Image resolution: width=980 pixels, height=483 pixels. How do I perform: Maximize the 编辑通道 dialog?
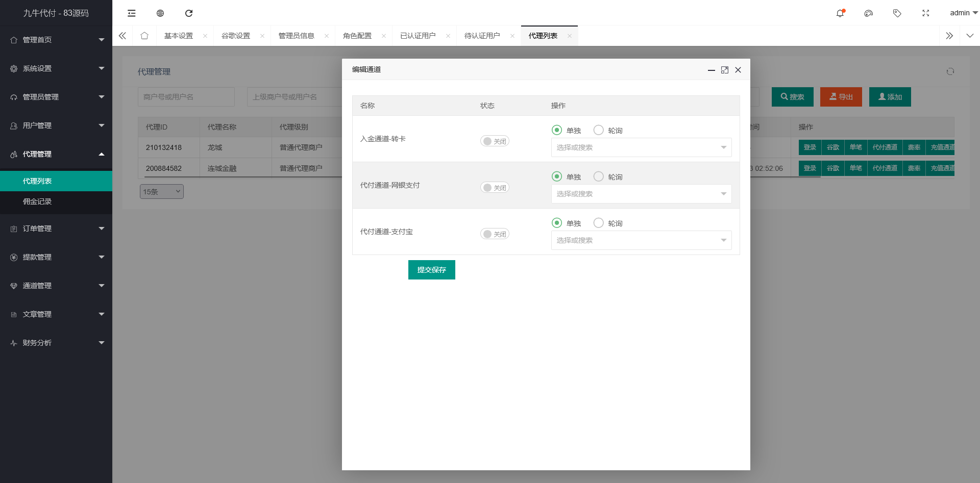(x=724, y=70)
